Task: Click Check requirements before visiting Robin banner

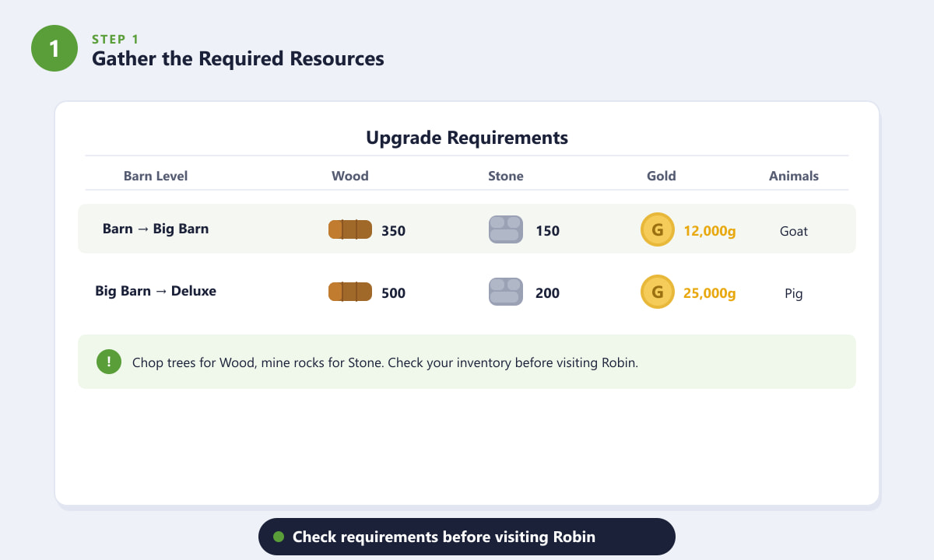Action: tap(467, 537)
